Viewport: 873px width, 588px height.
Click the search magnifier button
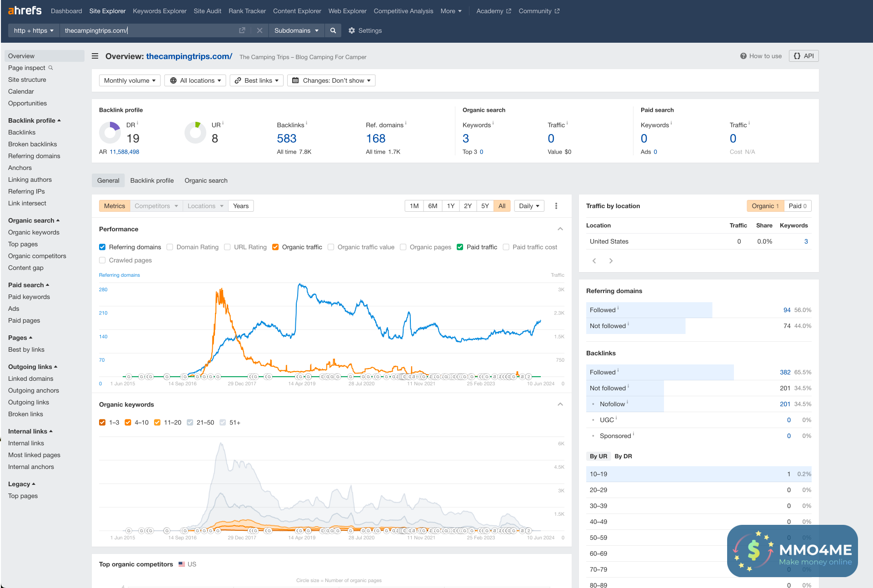(333, 30)
